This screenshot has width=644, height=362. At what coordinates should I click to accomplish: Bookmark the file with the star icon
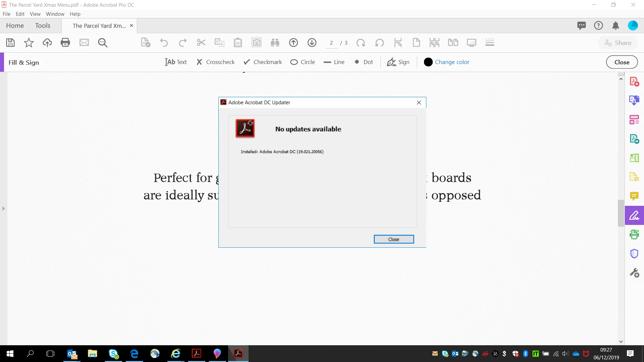(29, 43)
